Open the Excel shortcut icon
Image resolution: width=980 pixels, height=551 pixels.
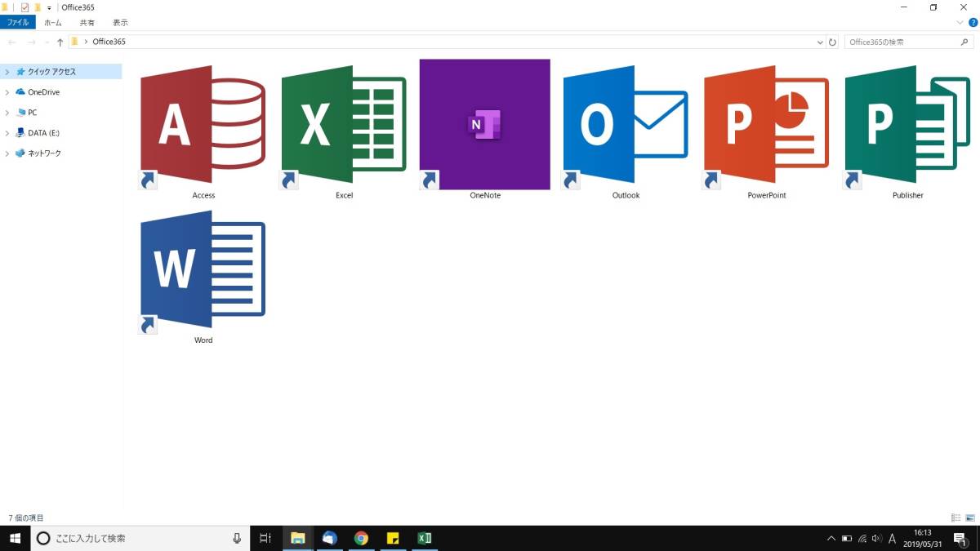(344, 125)
